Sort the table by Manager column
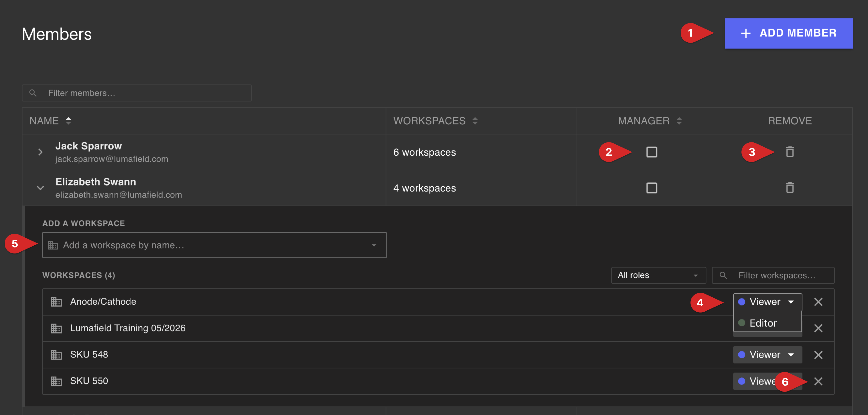 tap(679, 120)
